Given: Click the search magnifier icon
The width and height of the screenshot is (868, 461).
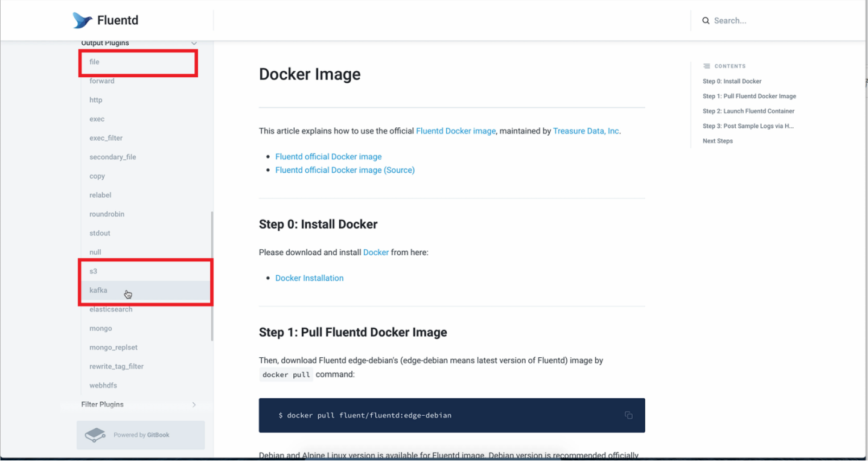Looking at the screenshot, I should tap(706, 21).
